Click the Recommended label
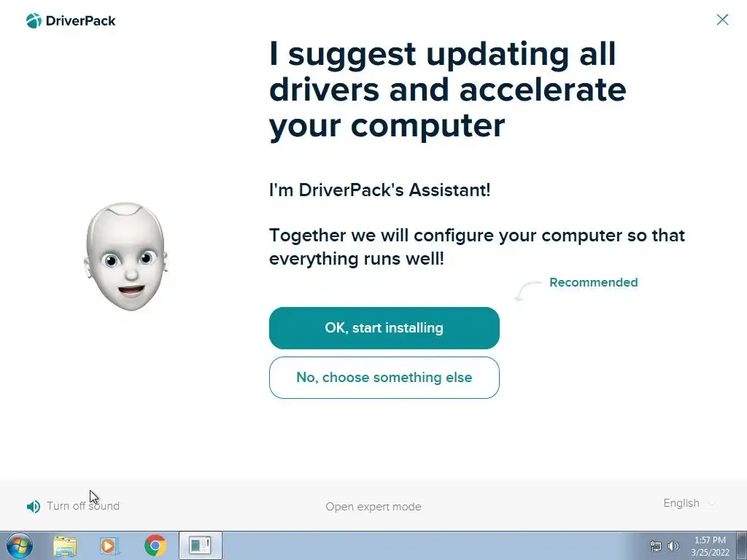The width and height of the screenshot is (747, 560). (594, 282)
